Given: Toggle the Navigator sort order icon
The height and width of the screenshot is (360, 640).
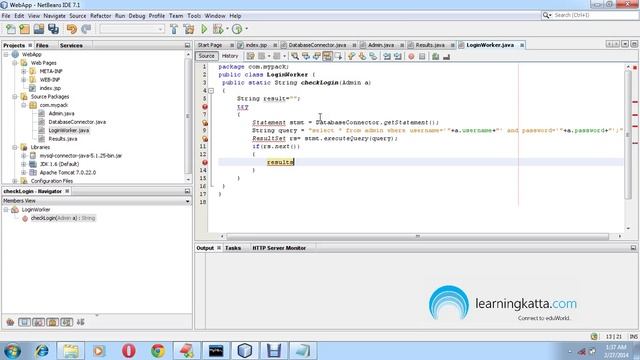Looking at the screenshot, I should click(81, 322).
